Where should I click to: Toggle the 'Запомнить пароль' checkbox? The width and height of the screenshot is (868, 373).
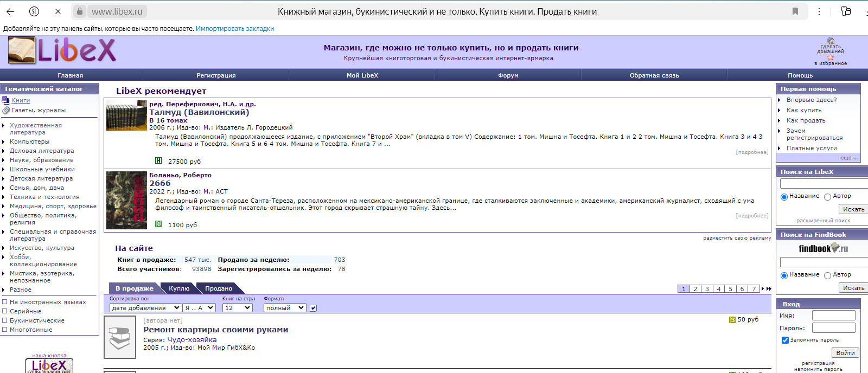click(784, 340)
